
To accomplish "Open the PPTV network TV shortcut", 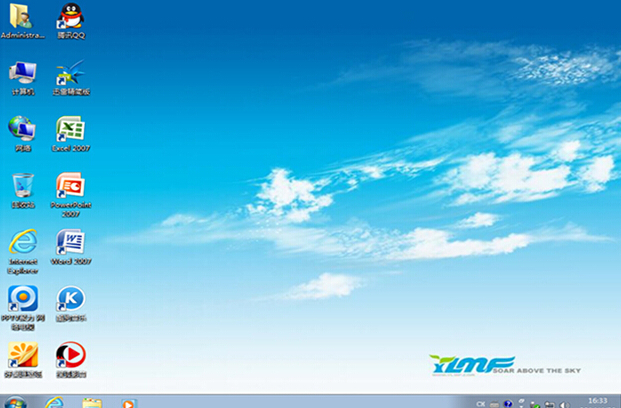I will (23, 308).
